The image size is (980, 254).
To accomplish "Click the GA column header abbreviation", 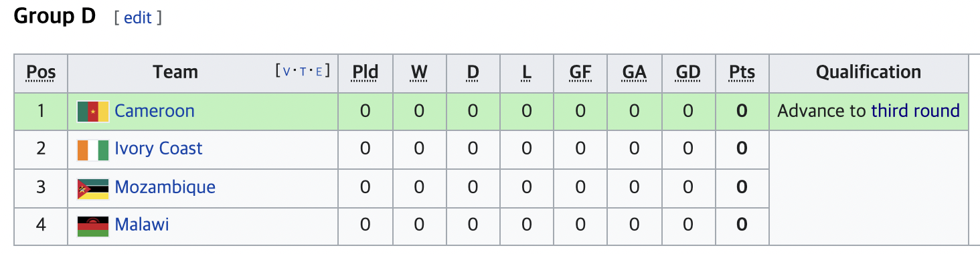I will click(634, 72).
